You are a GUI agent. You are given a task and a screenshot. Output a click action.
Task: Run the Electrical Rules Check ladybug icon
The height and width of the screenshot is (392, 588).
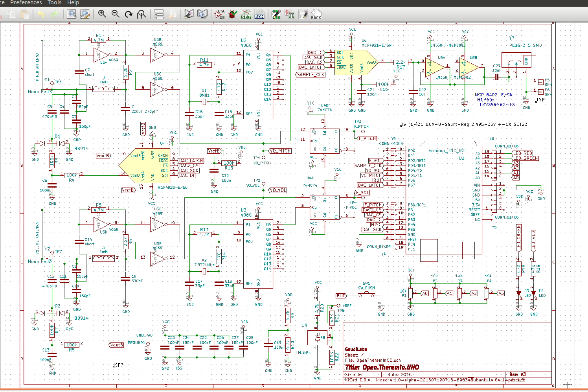233,15
